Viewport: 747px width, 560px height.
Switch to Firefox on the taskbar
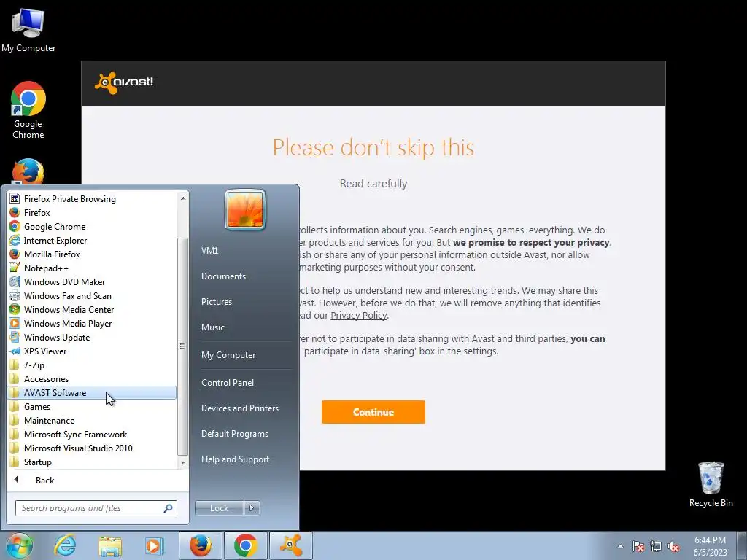click(200, 545)
